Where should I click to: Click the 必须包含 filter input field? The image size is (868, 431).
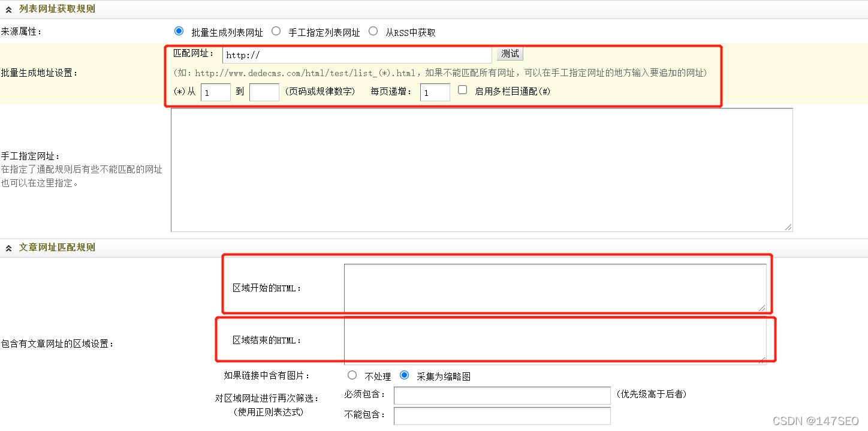tap(502, 396)
